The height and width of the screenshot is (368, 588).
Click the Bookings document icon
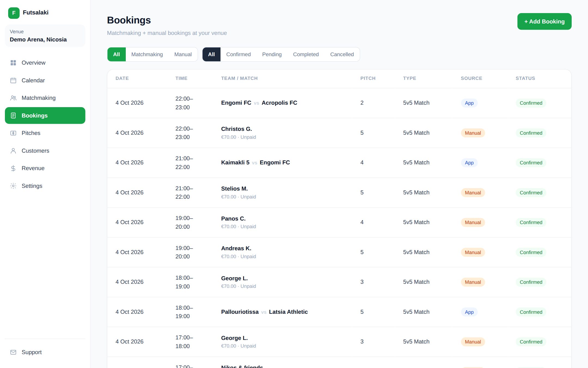pyautogui.click(x=13, y=116)
